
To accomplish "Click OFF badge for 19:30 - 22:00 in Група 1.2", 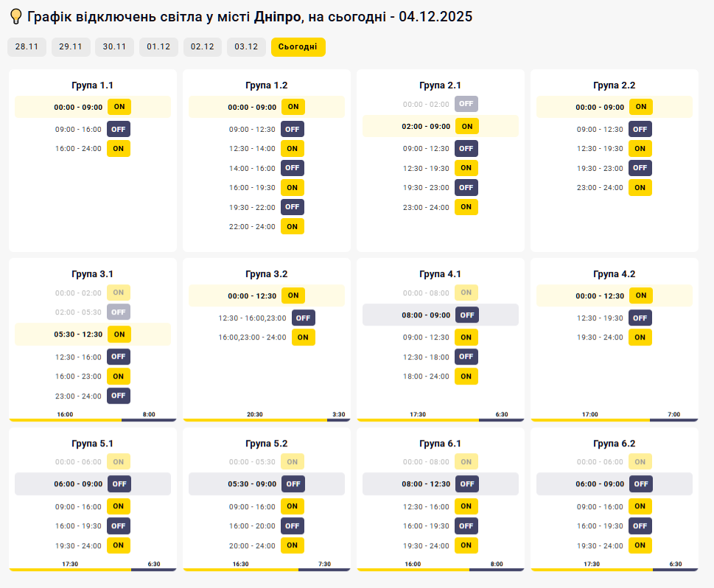I will point(293,207).
